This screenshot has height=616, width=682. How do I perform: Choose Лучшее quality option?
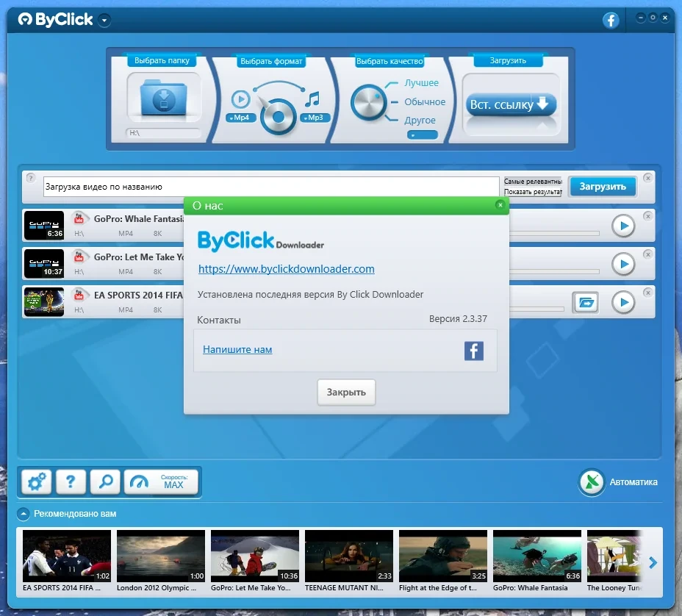(421, 82)
